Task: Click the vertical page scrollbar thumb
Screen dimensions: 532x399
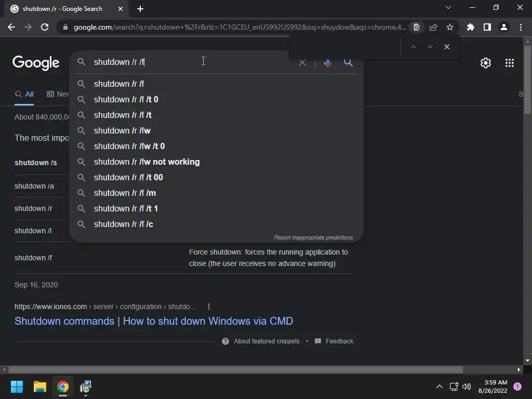Action: 527,79
